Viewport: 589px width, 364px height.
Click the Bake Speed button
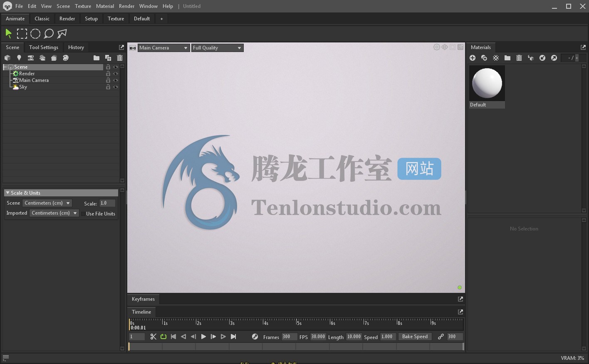[x=415, y=337]
